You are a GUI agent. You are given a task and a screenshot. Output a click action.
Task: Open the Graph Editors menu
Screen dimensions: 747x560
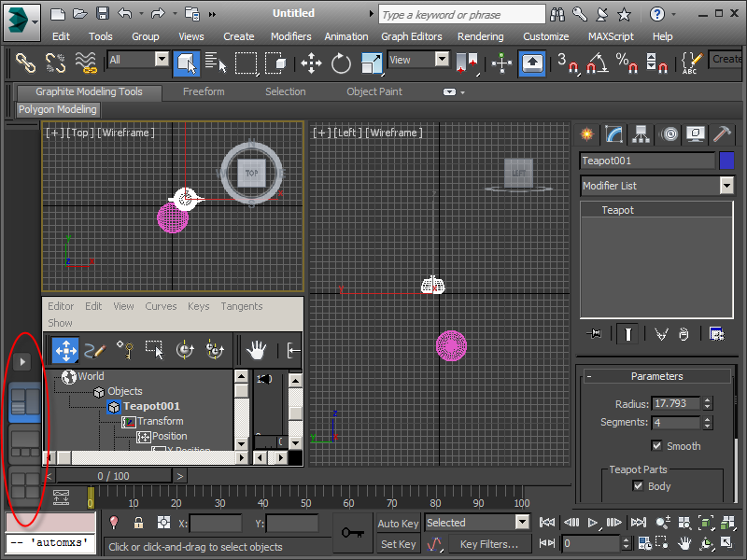(411, 36)
